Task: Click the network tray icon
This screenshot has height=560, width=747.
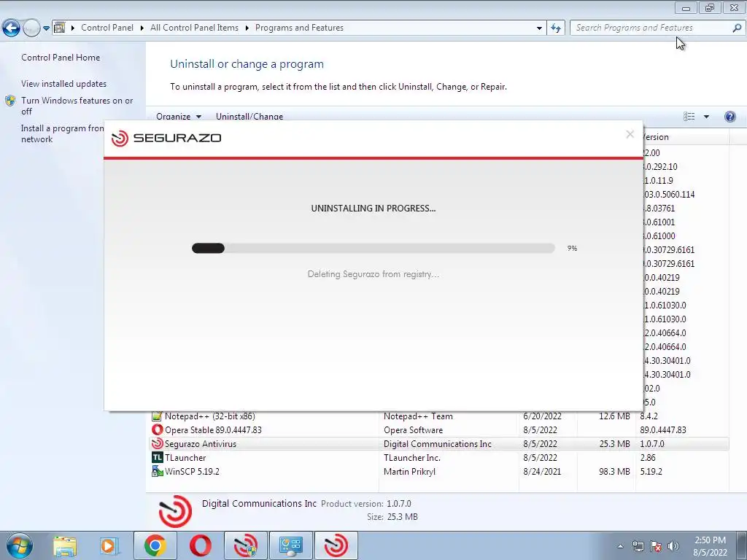Action: [x=638, y=546]
